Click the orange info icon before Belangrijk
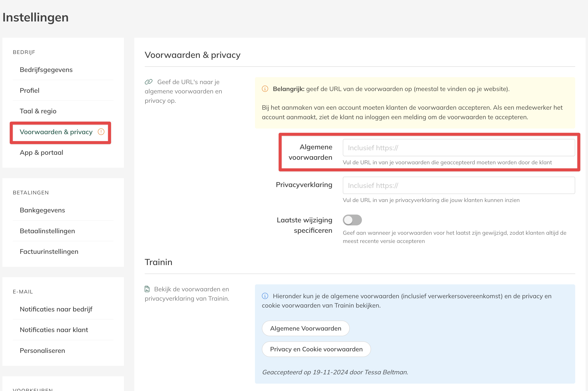 [265, 89]
